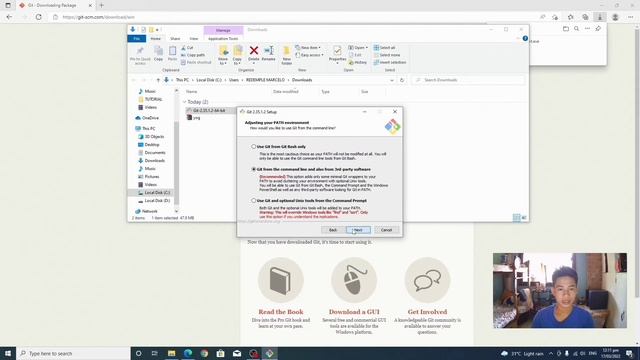Collapse the Today group in file list
The height and width of the screenshot is (360, 640).
coord(184,102)
